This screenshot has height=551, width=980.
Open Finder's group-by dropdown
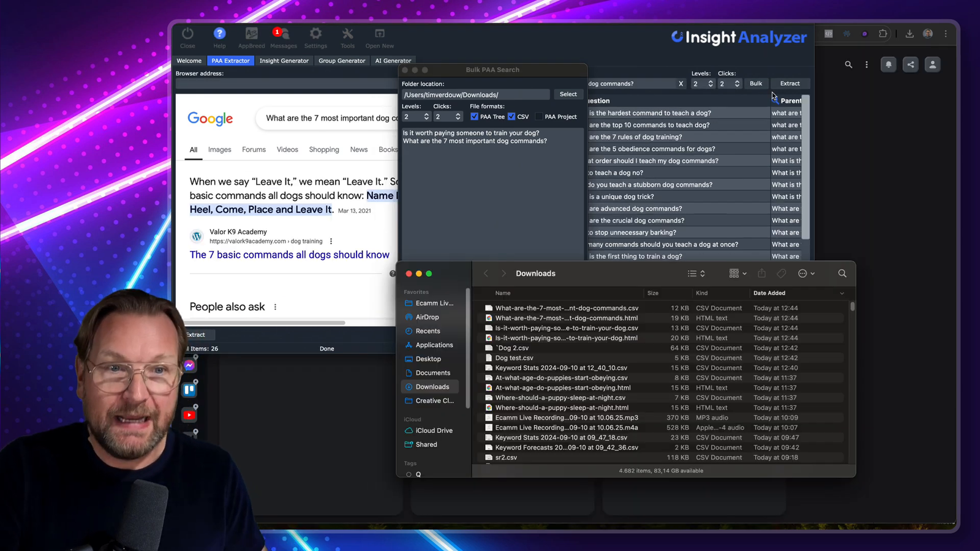737,274
